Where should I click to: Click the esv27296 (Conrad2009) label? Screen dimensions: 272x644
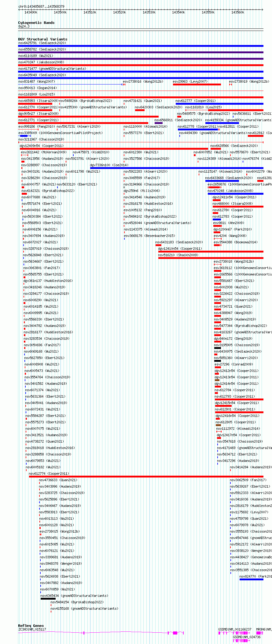(x=234, y=364)
